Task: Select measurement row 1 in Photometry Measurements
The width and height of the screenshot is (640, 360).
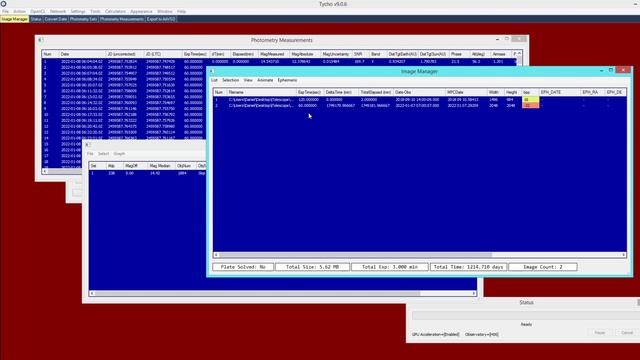Action: tap(279, 62)
